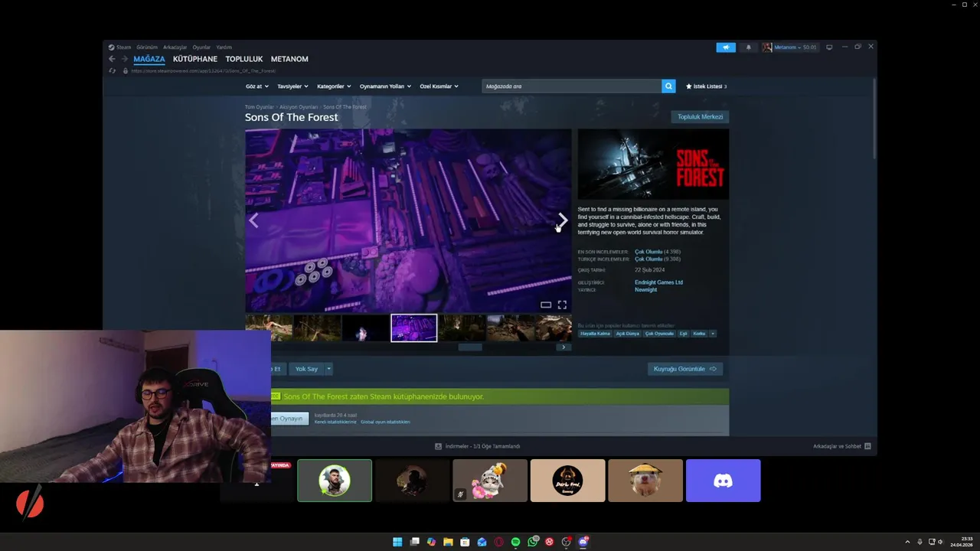Viewport: 980px width, 551px height.
Task: Select the highlighted purple screenshot thumbnail
Action: (413, 328)
